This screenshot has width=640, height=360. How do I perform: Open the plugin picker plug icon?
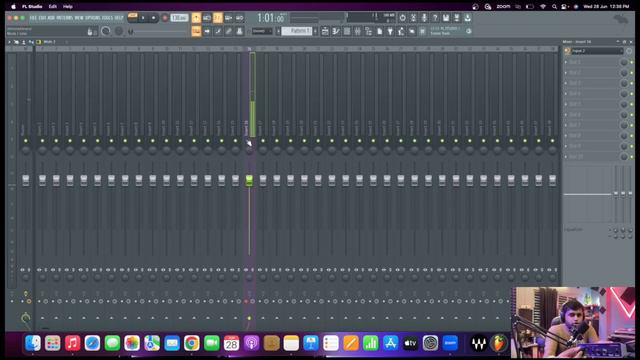click(x=390, y=31)
